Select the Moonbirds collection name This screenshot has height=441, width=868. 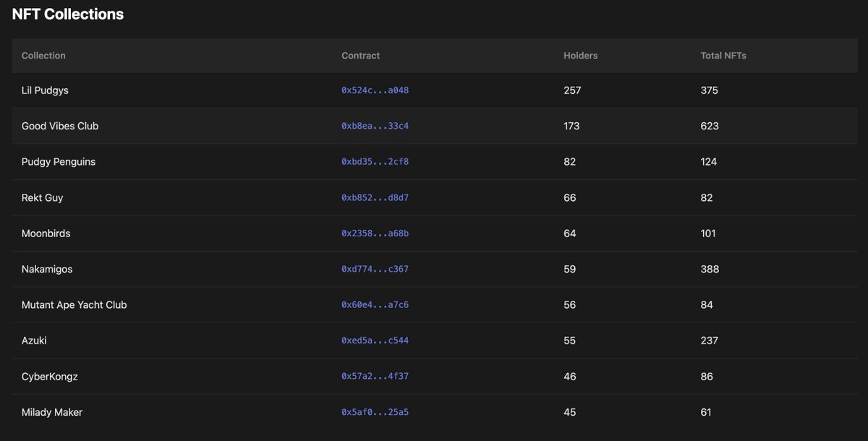coord(46,234)
